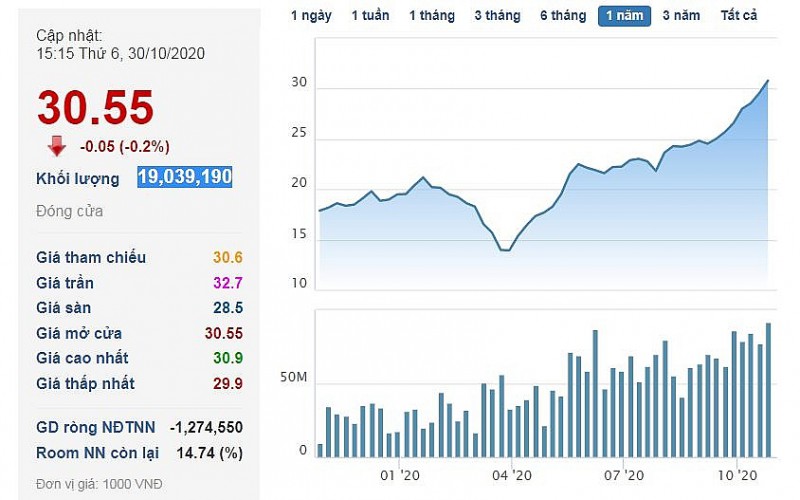Switch chart to '3 năm' range
Viewport: 800px width, 500px height.
click(681, 15)
